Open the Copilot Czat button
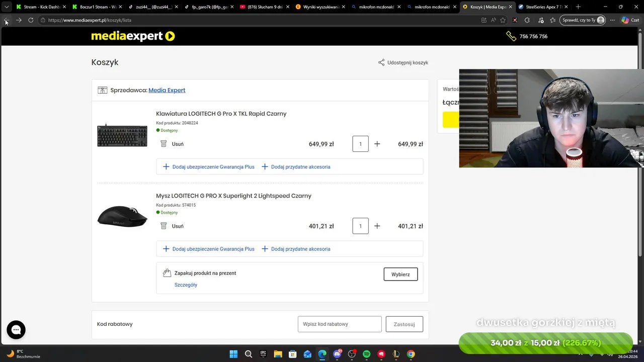 630,20
